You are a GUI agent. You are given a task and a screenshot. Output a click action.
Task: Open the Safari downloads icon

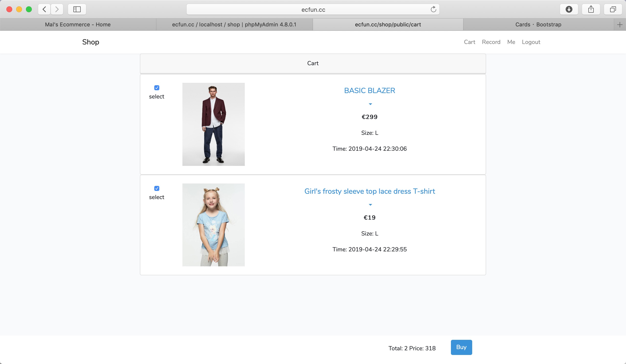pyautogui.click(x=569, y=10)
